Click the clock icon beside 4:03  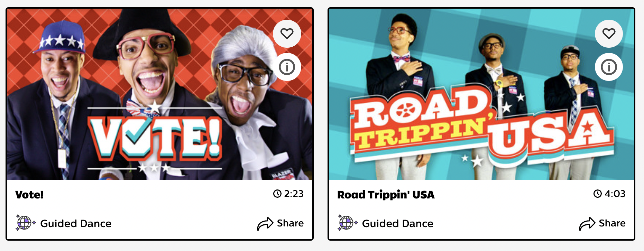point(598,194)
